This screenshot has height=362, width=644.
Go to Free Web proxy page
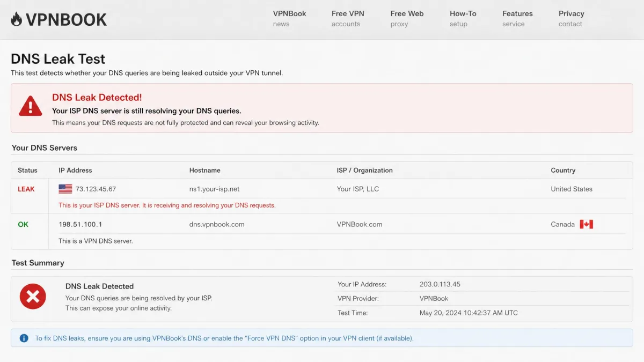407,19
